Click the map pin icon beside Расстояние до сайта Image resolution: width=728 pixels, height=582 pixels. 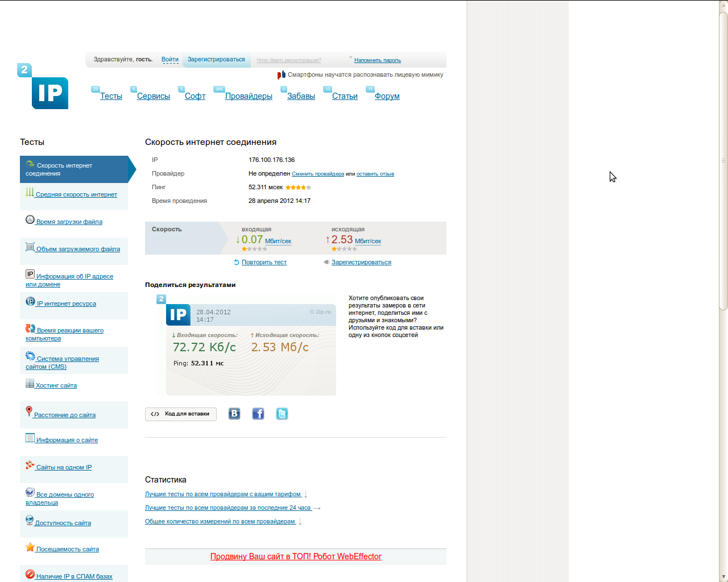pos(29,411)
